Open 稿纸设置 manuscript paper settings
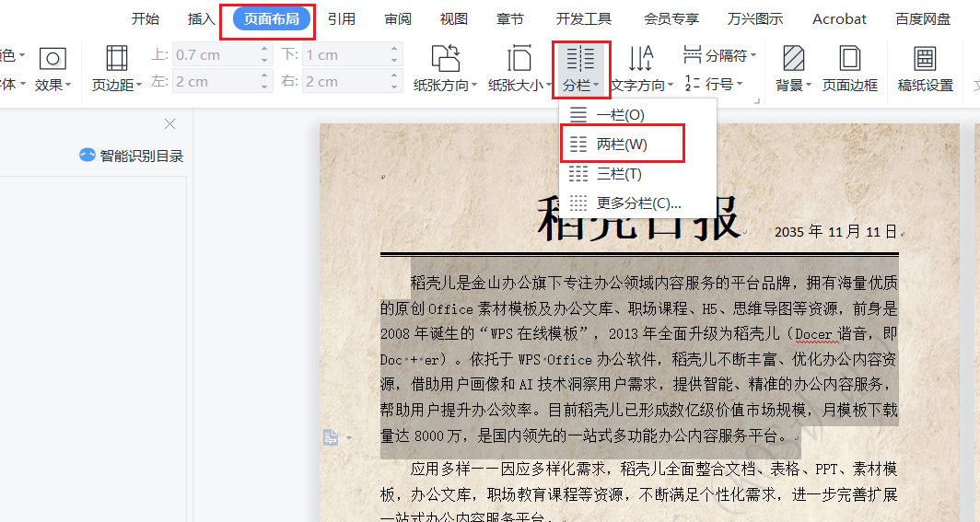Image resolution: width=980 pixels, height=522 pixels. 925,68
